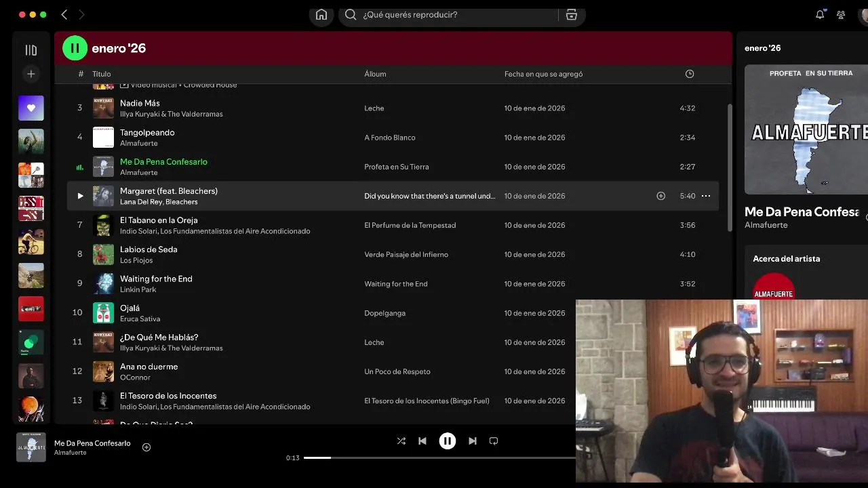The width and height of the screenshot is (868, 488).
Task: Open El Perfume de la Tempestad album
Action: [x=410, y=225]
